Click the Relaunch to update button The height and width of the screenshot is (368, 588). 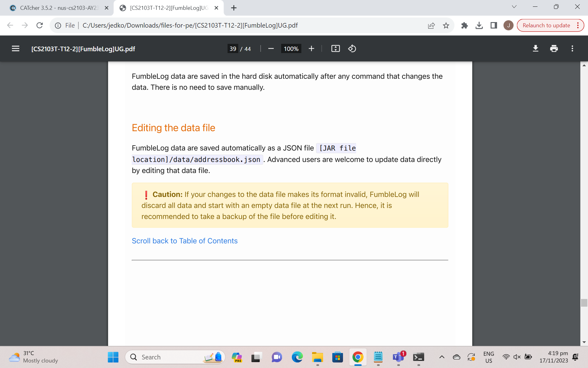(x=546, y=25)
